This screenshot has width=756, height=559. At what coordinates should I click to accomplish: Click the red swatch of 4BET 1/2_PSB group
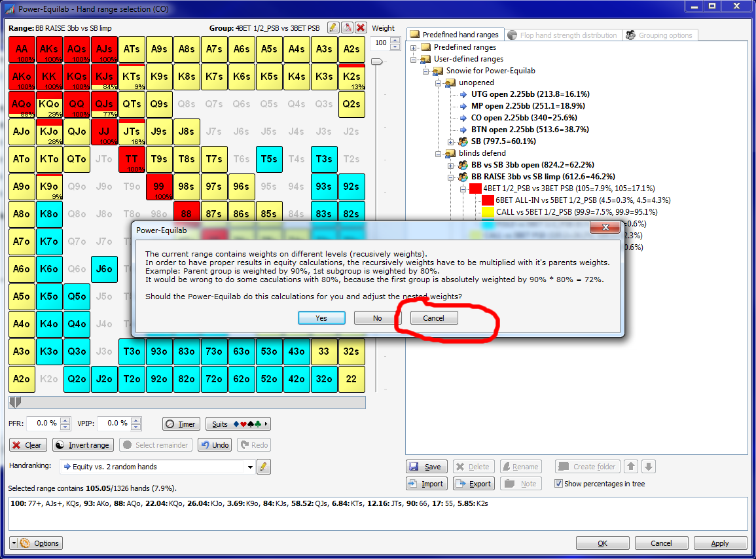point(475,189)
